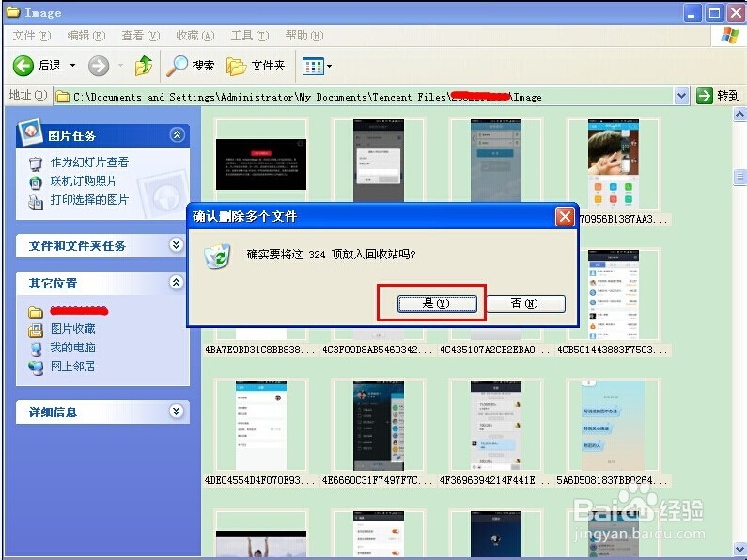Click filename 4BA7E9BD31C8BB838
Screen dimensions: 747x560
(x=259, y=350)
